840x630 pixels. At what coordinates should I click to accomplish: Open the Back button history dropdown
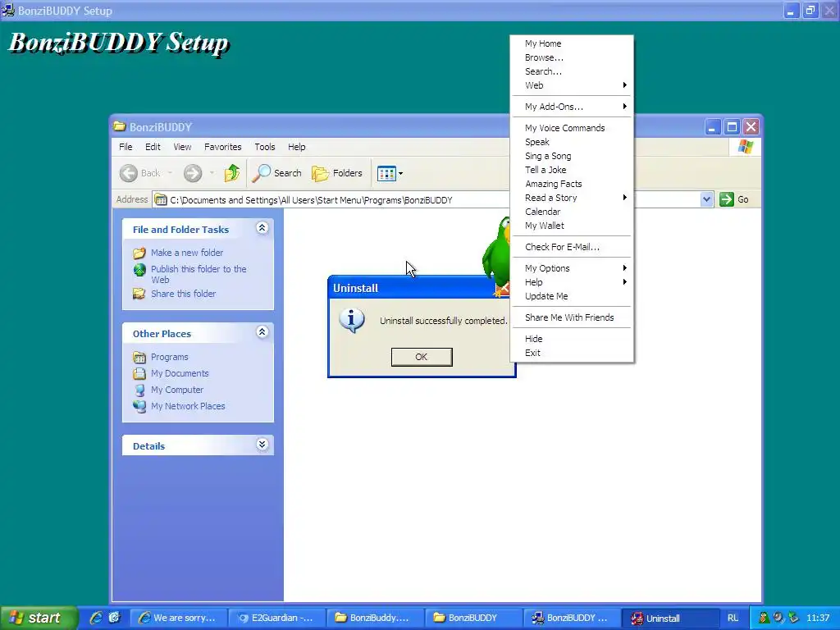point(170,173)
